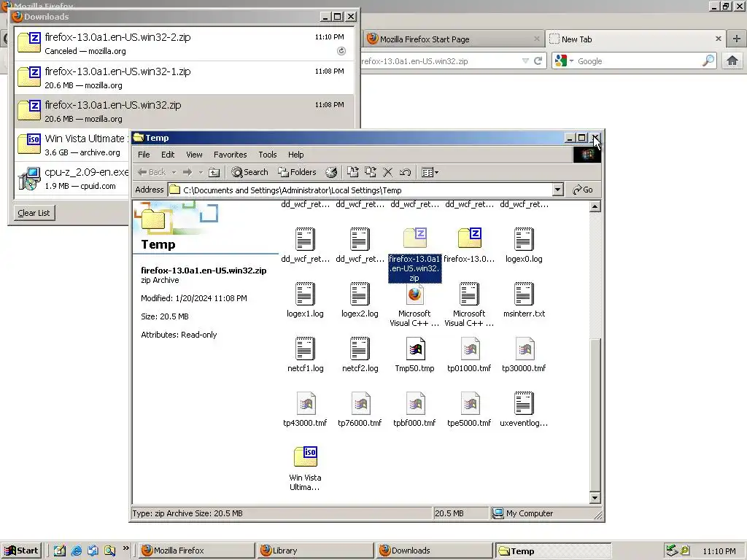Select the netcf2.log file

pyautogui.click(x=360, y=355)
